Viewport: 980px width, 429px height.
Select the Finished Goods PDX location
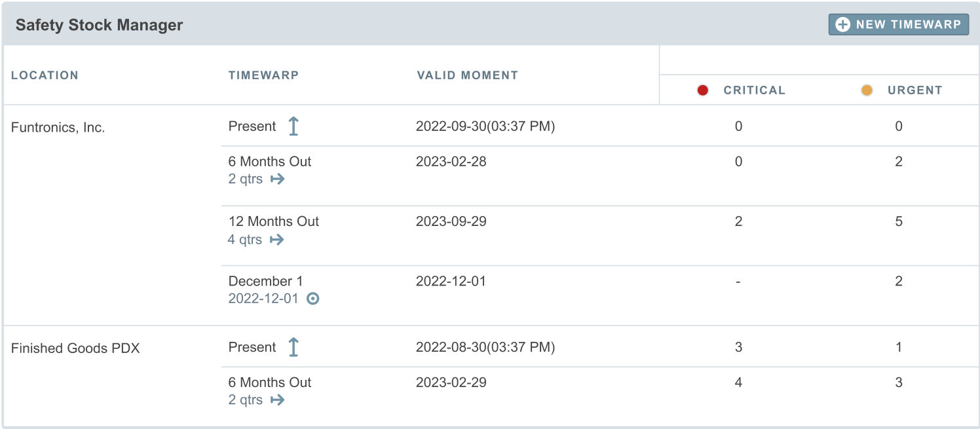[x=75, y=348]
